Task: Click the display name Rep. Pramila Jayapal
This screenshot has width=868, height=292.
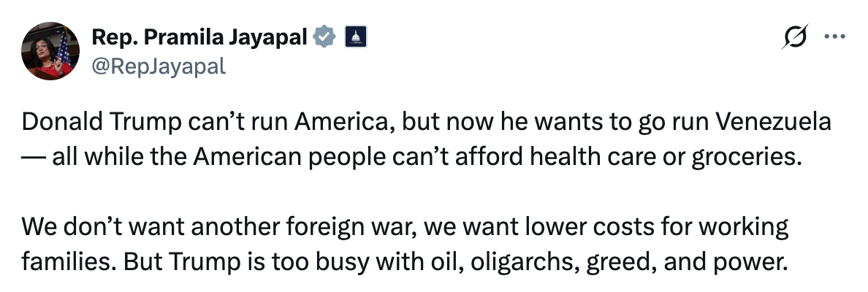Action: coord(199,37)
